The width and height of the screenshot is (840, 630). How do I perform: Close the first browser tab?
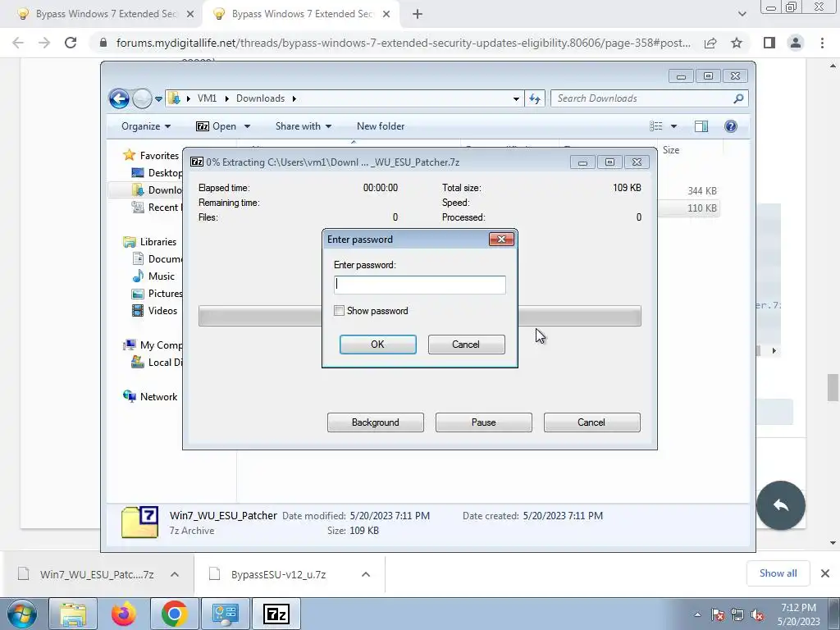coord(190,15)
